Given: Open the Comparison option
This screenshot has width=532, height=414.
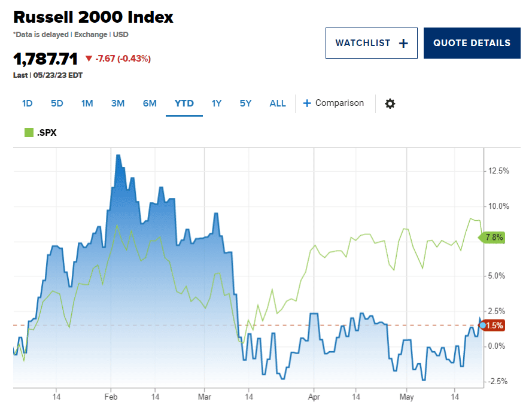Looking at the screenshot, I should point(333,103).
